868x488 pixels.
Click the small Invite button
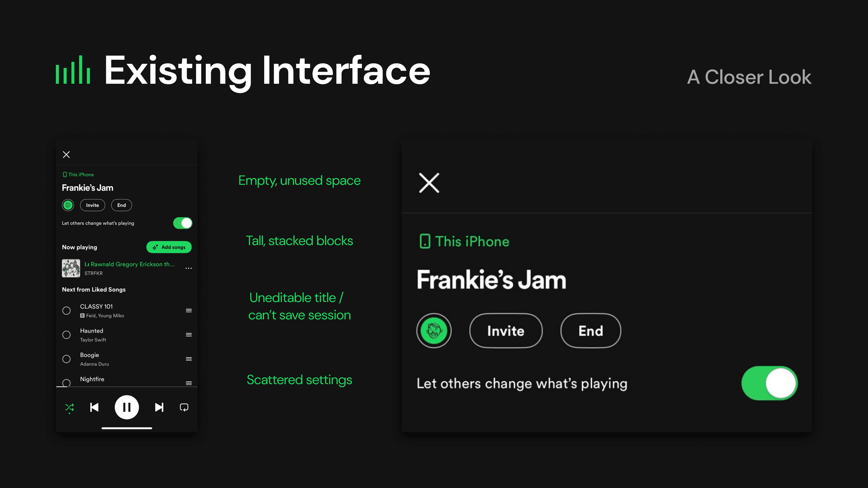pyautogui.click(x=92, y=205)
